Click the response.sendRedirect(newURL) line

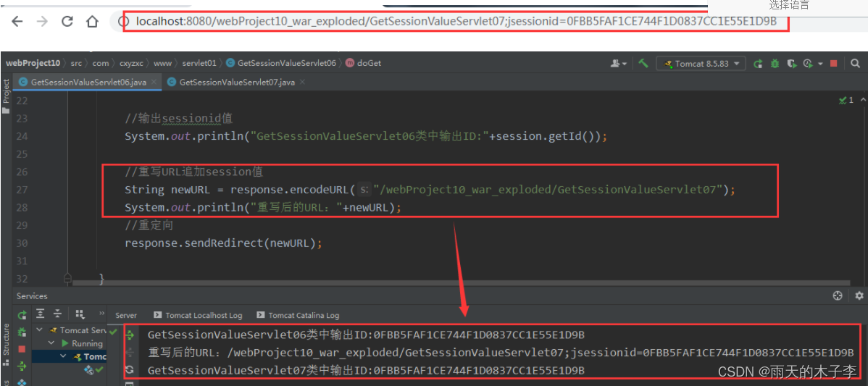pyautogui.click(x=223, y=243)
